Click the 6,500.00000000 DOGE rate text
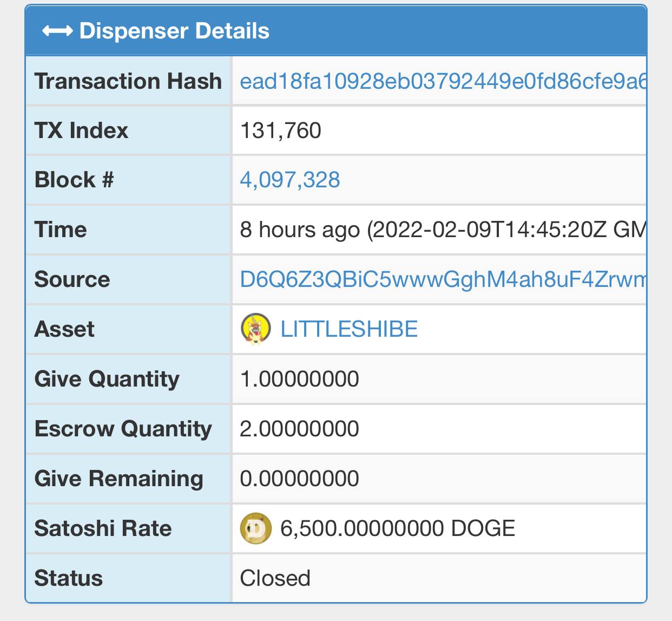The image size is (672, 621). click(x=398, y=528)
